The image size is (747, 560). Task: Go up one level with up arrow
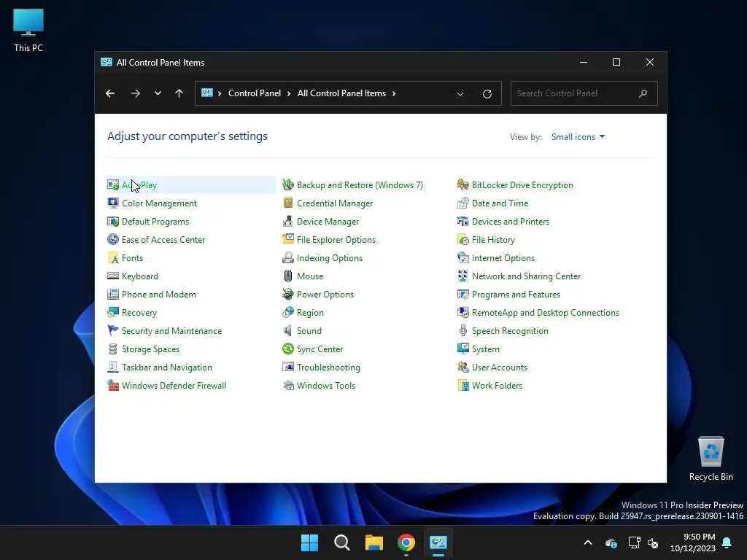tap(179, 93)
